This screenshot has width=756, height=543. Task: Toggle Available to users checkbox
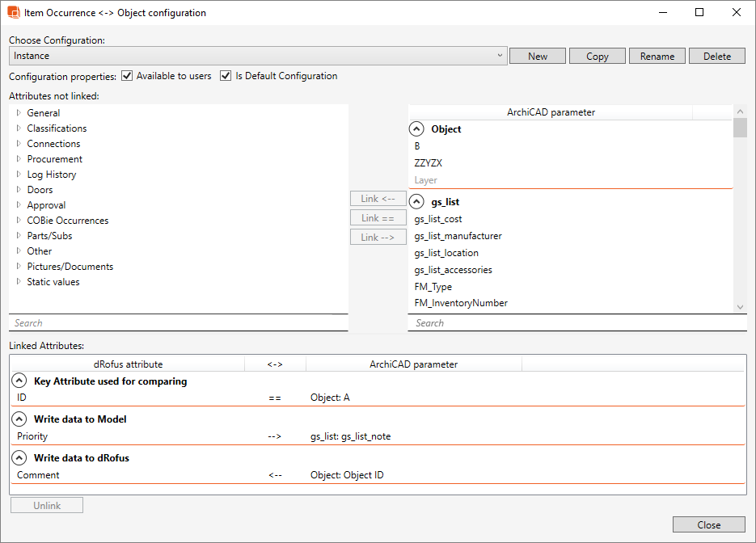[x=127, y=76]
